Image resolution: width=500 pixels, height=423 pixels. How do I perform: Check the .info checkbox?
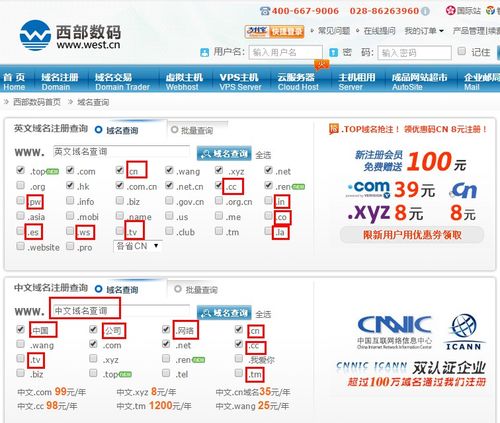[70, 200]
